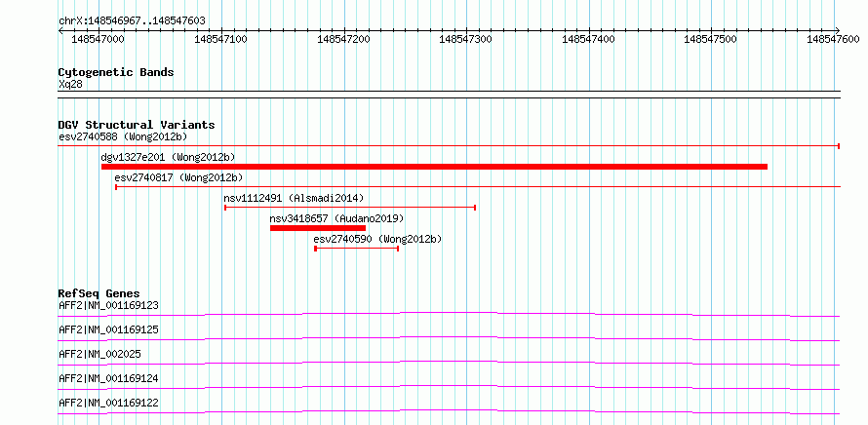This screenshot has width=868, height=425.
Task: Click ruler coordinate 148547500
Action: 711,39
